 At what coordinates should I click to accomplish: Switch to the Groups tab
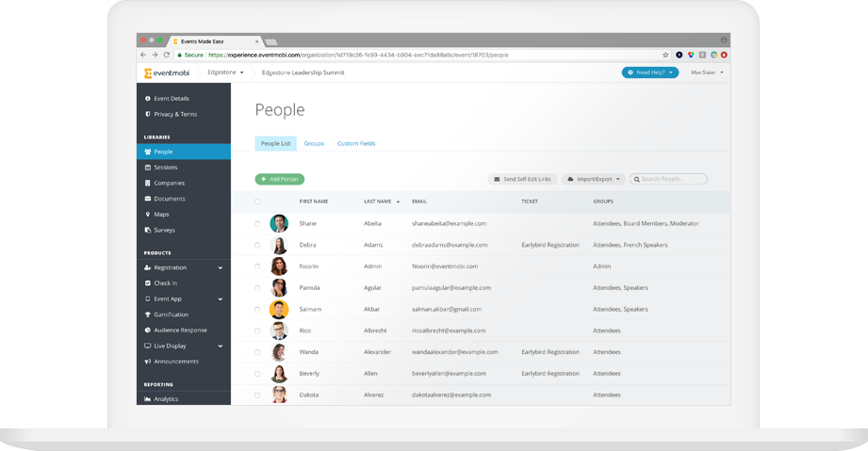pyautogui.click(x=314, y=143)
